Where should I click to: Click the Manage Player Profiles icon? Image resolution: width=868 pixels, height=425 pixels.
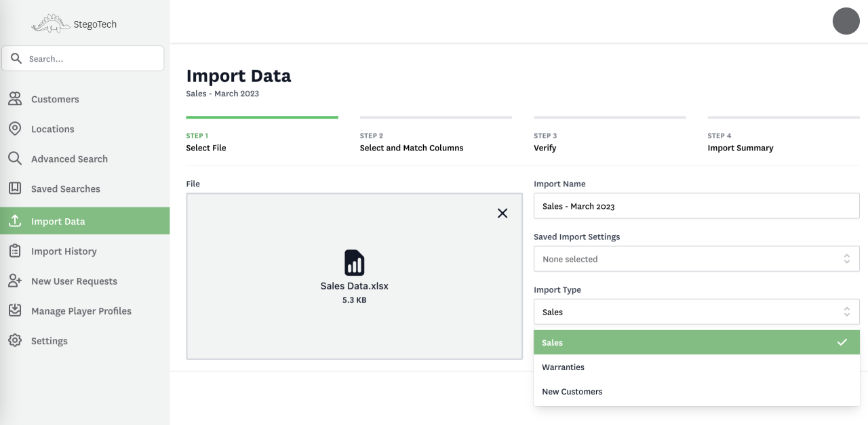click(15, 310)
